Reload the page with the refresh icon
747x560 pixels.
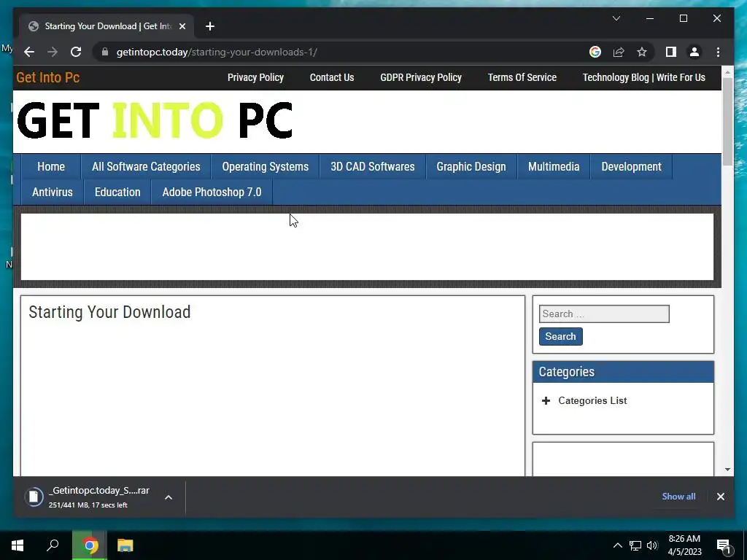pyautogui.click(x=76, y=52)
